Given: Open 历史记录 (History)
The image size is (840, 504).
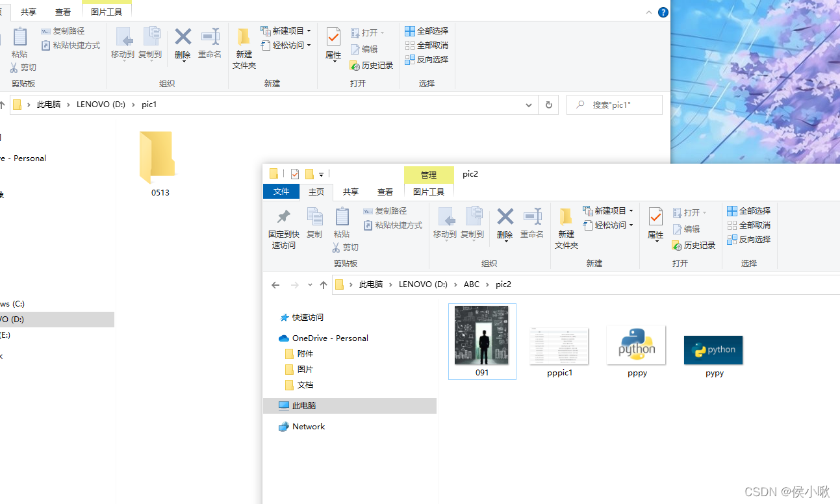Looking at the screenshot, I should 693,245.
